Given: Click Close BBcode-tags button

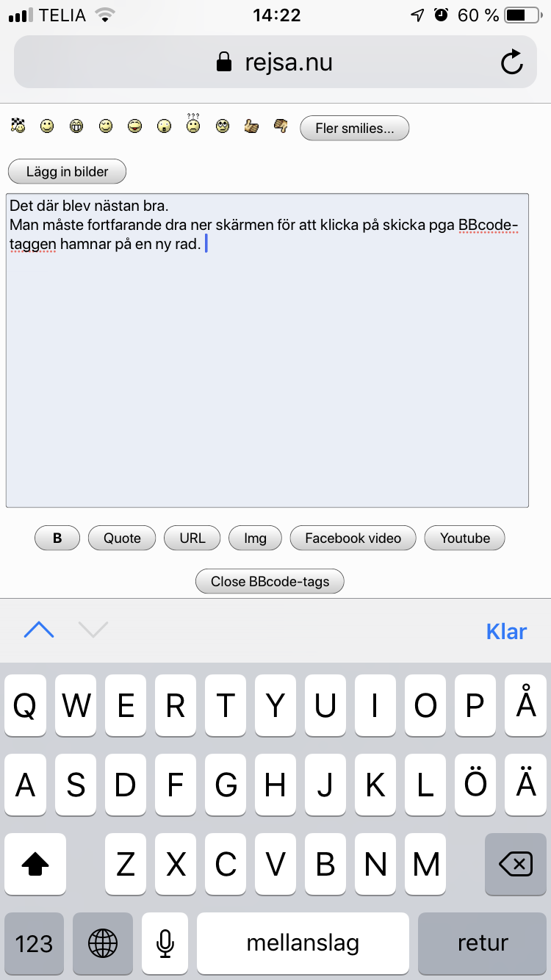Looking at the screenshot, I should [x=270, y=581].
